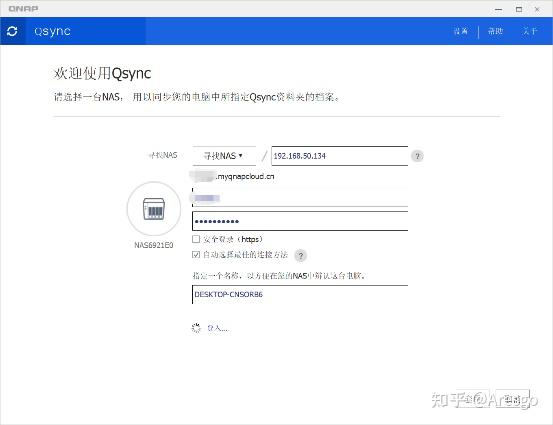Open the help menu in the blue header
Screen dimensions: 553x425
[x=495, y=31]
